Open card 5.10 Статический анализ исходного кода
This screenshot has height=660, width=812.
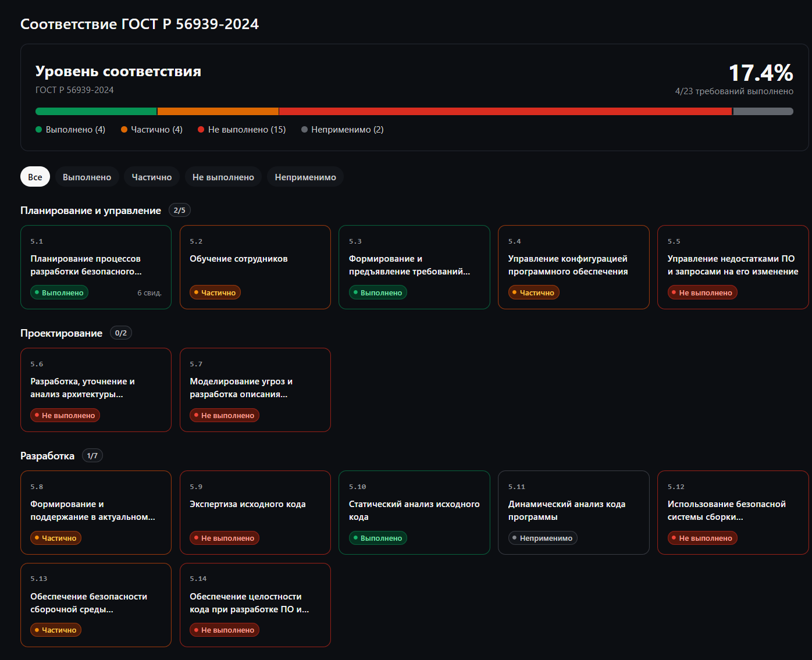tap(415, 512)
